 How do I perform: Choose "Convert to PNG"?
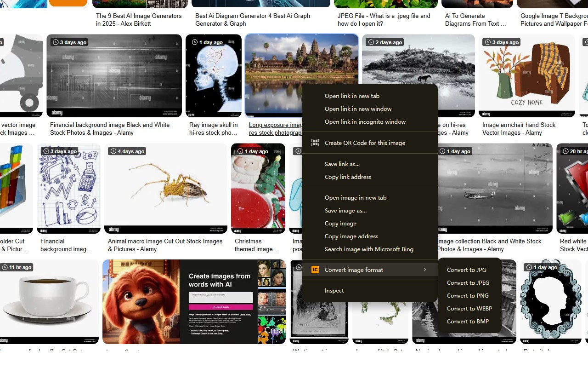point(468,295)
